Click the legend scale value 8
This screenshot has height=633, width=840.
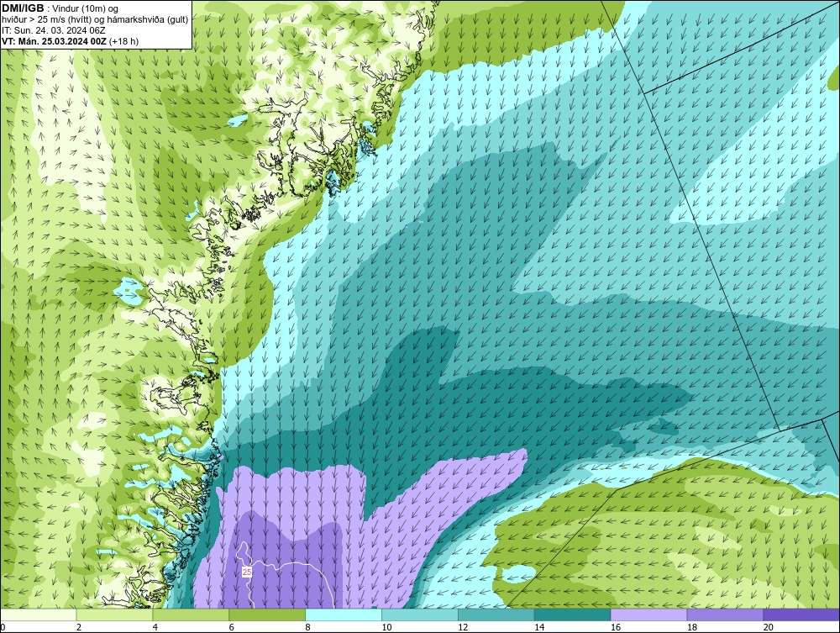coord(308,627)
